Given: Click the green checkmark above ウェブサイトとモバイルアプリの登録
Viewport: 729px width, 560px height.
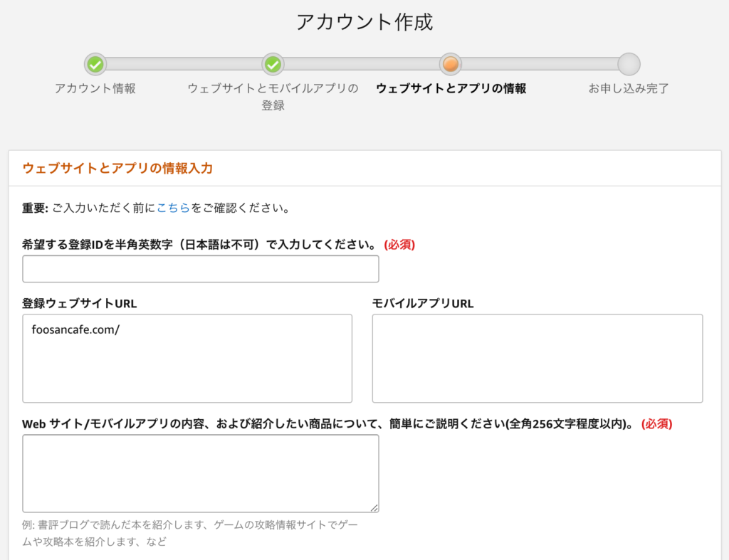Looking at the screenshot, I should [273, 65].
